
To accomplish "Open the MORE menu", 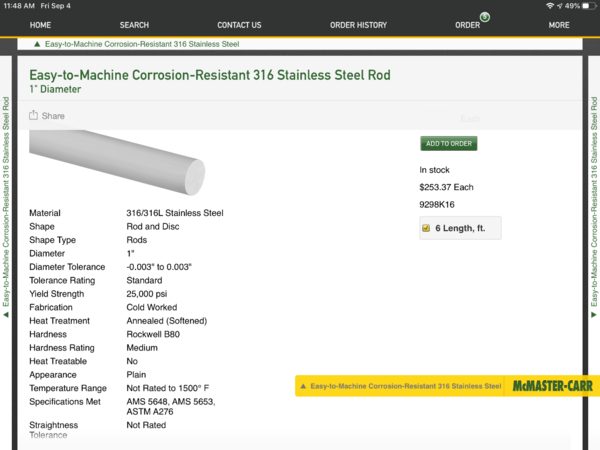I will 559,25.
